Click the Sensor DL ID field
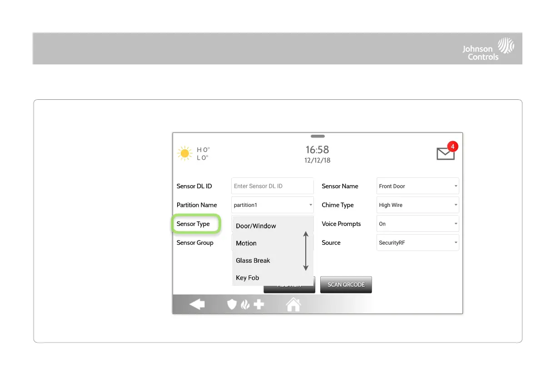The width and height of the screenshot is (556, 392). click(x=273, y=186)
